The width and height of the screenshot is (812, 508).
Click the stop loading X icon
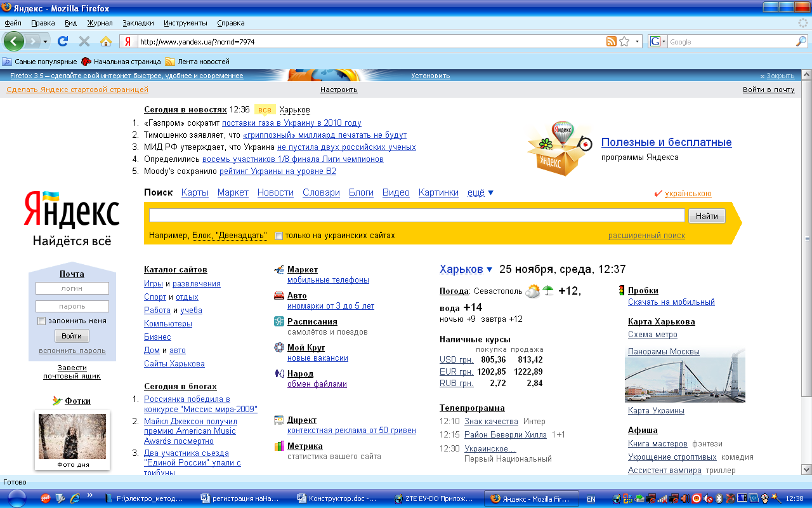click(84, 41)
